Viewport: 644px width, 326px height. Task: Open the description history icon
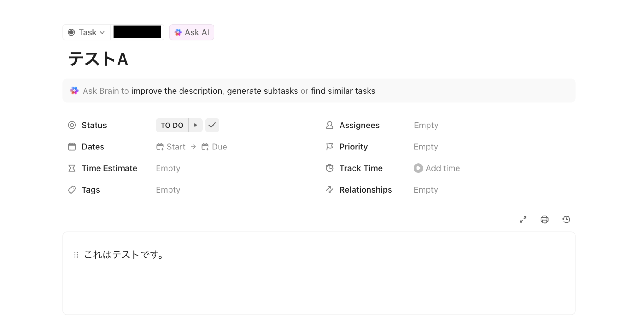tap(566, 220)
